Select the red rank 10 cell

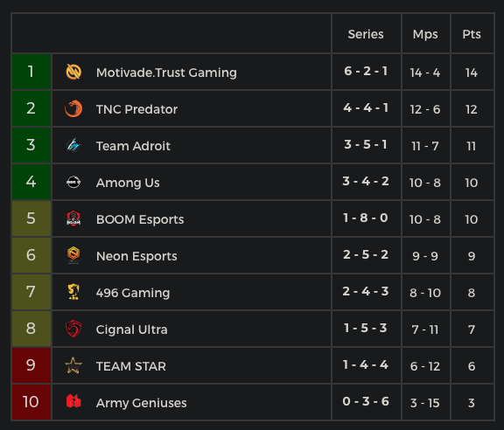tap(31, 402)
